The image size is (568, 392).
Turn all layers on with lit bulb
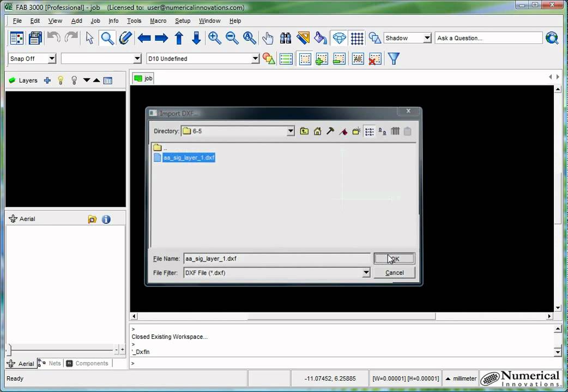pos(61,81)
